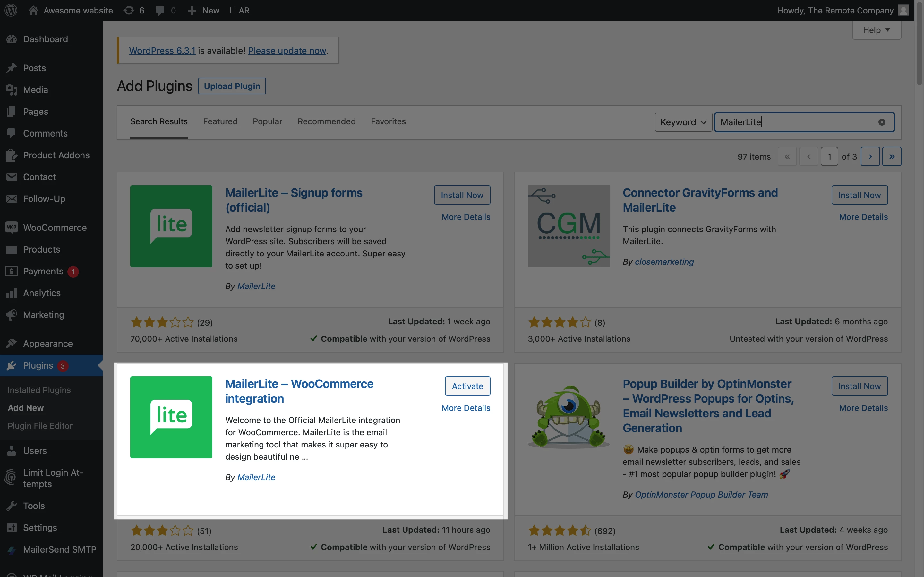The width and height of the screenshot is (924, 577).
Task: Jump to last page of results
Action: point(892,156)
